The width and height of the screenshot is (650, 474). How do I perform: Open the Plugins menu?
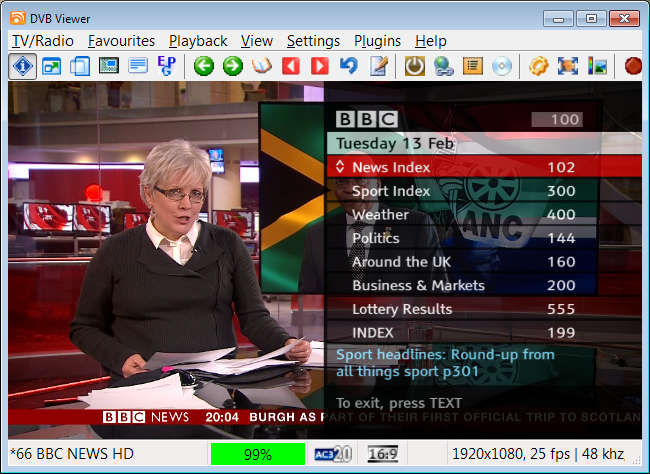point(377,41)
